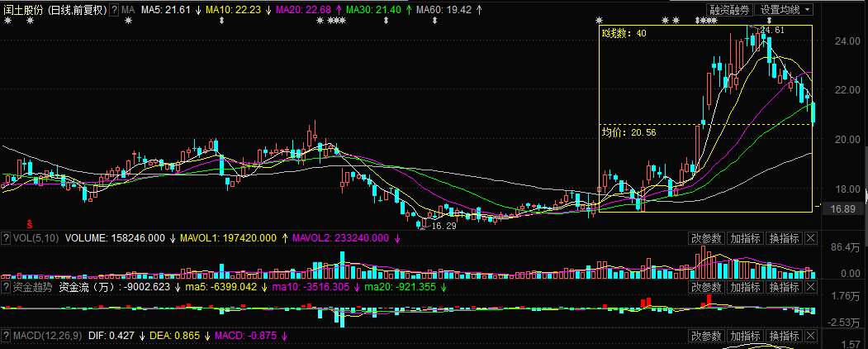Click the MACD: -0.875 value
This screenshot has height=349, width=868.
245,336
